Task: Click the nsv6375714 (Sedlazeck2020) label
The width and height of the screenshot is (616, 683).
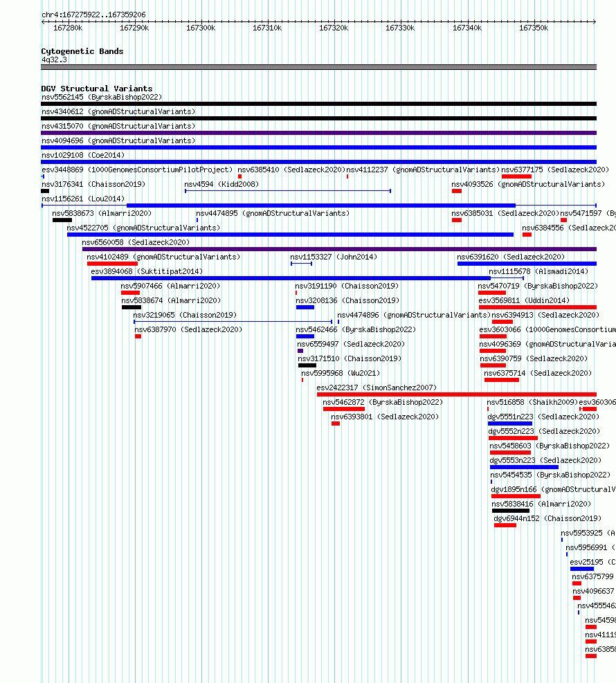Action: click(538, 373)
